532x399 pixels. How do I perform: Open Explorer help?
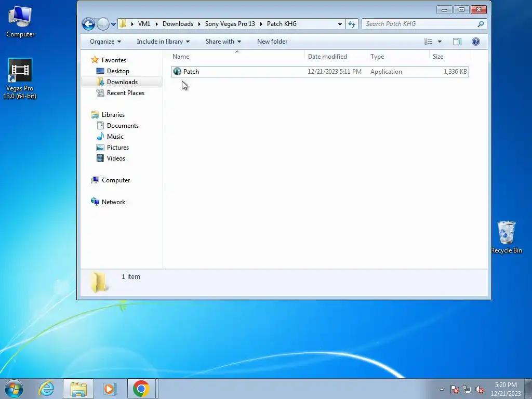(x=476, y=42)
